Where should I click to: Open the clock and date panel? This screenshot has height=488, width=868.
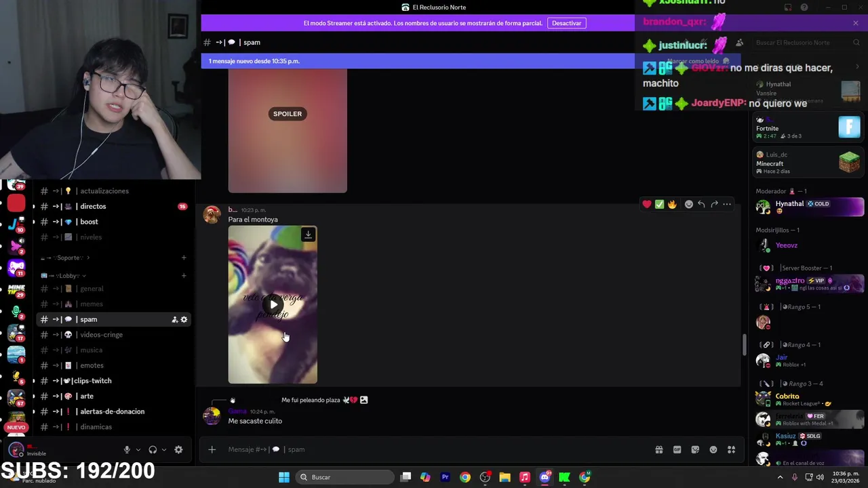(x=845, y=477)
